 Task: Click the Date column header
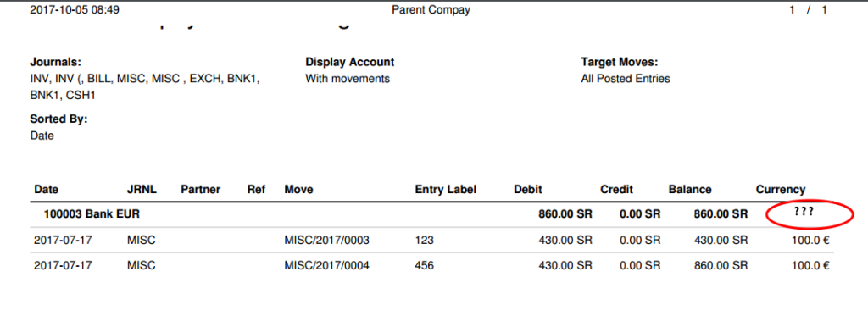point(46,189)
